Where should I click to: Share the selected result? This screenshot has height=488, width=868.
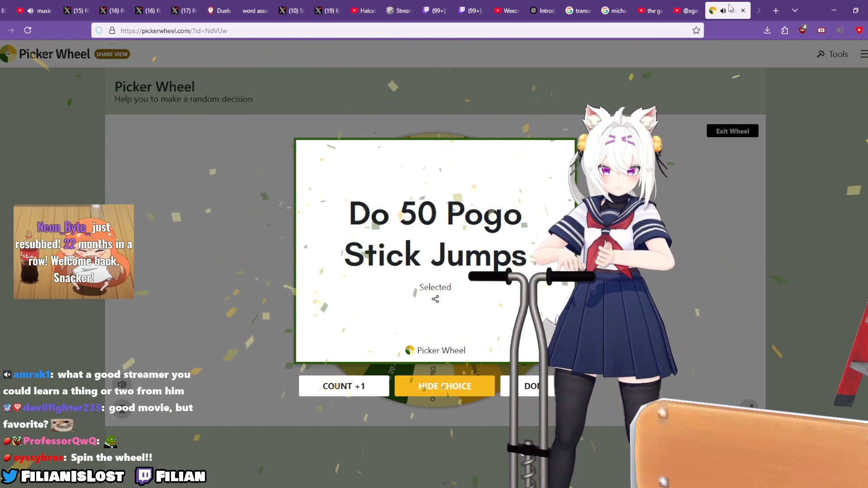[x=435, y=299]
